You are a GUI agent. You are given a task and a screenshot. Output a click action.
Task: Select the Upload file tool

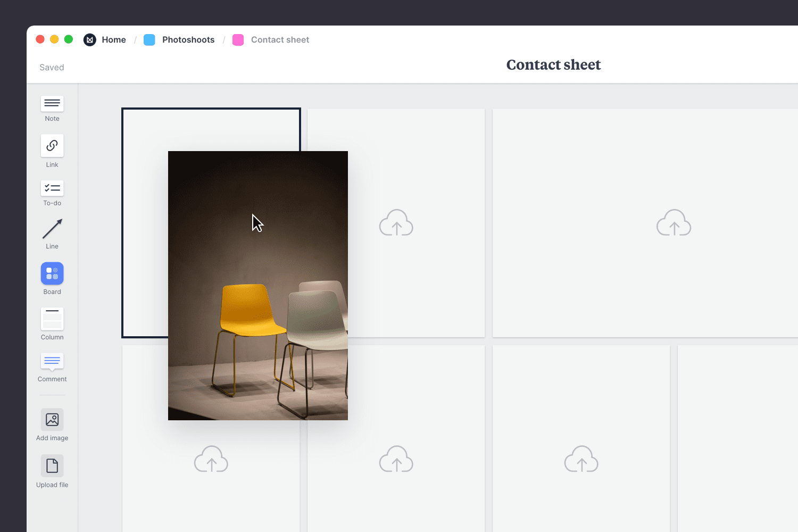[52, 465]
